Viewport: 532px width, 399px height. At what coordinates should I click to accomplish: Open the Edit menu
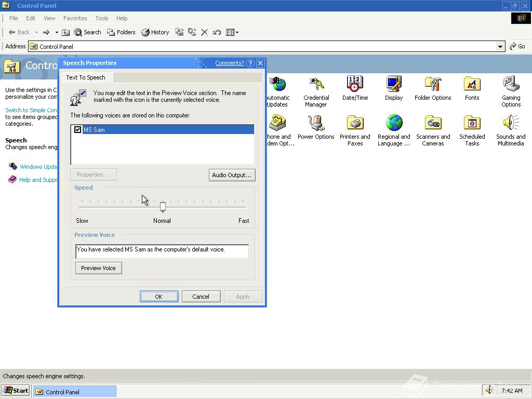tap(31, 18)
